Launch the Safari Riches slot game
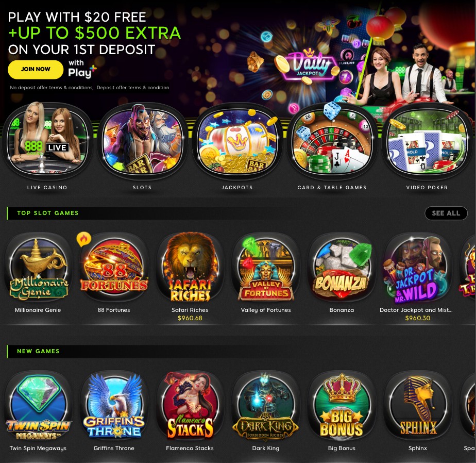Viewport: 476px width, 463px height. (x=190, y=268)
